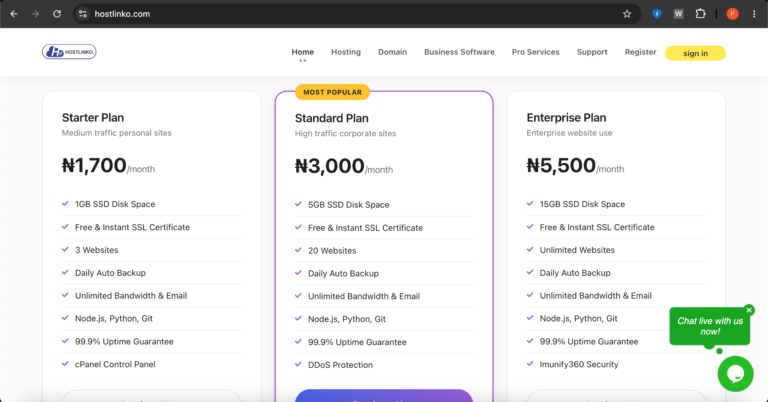
Task: Click the checkmark beside 'cPanel Control Panel'
Action: (65, 363)
